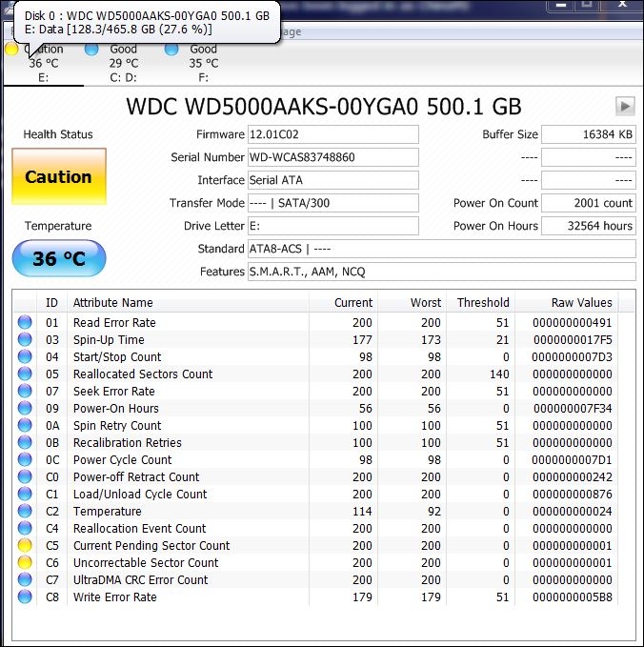
Task: Click status icon for Power-On Hours row
Action: click(25, 408)
